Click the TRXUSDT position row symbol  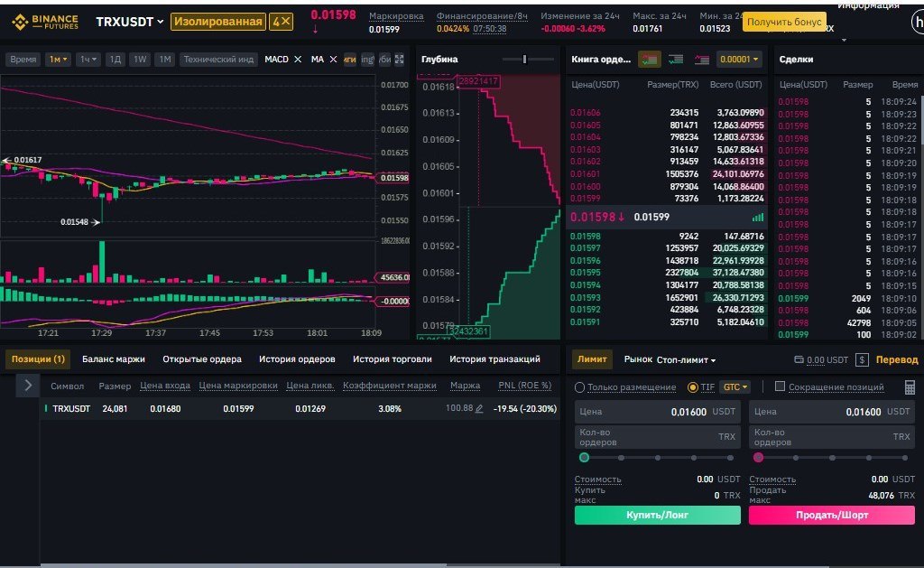(71, 408)
